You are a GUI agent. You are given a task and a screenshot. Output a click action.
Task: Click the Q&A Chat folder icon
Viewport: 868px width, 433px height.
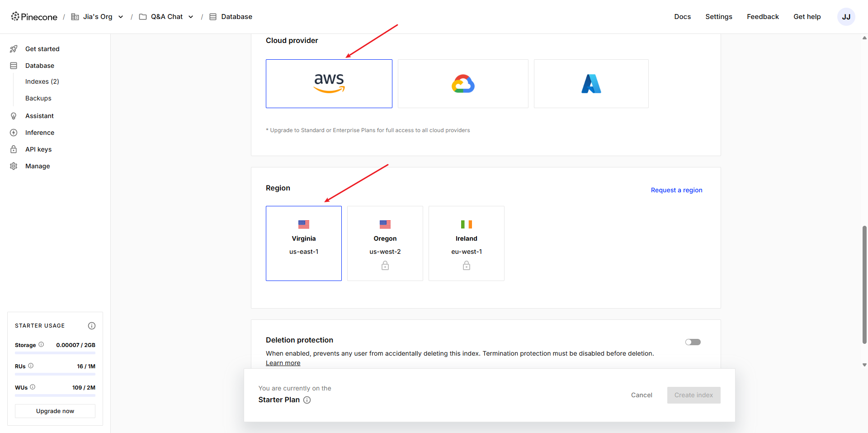coord(143,17)
